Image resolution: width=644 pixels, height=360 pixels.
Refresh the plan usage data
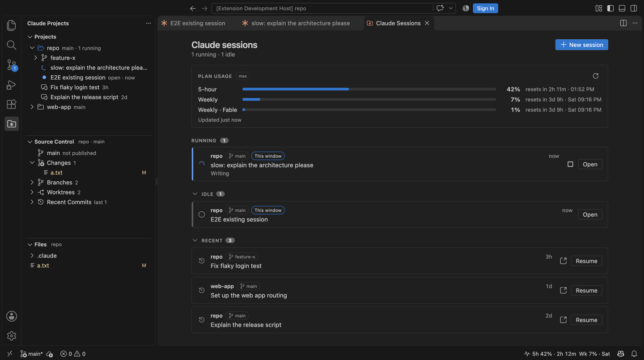coord(596,76)
